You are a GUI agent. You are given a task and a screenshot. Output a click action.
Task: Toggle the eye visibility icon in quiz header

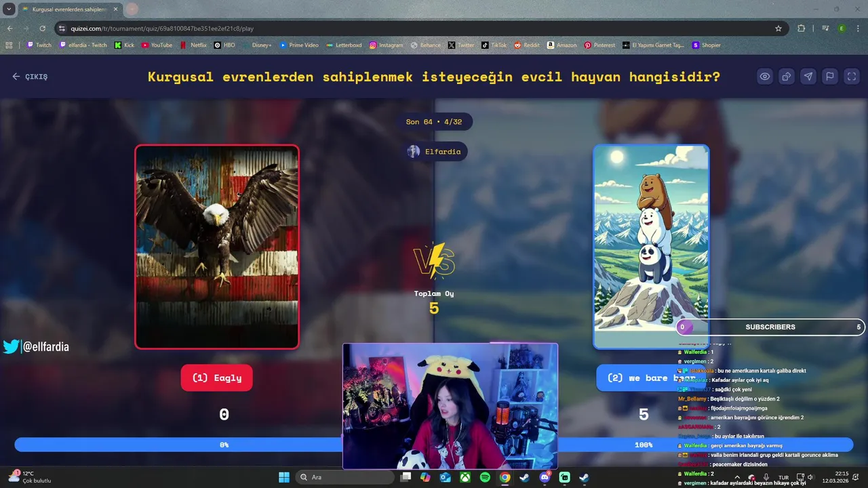765,77
